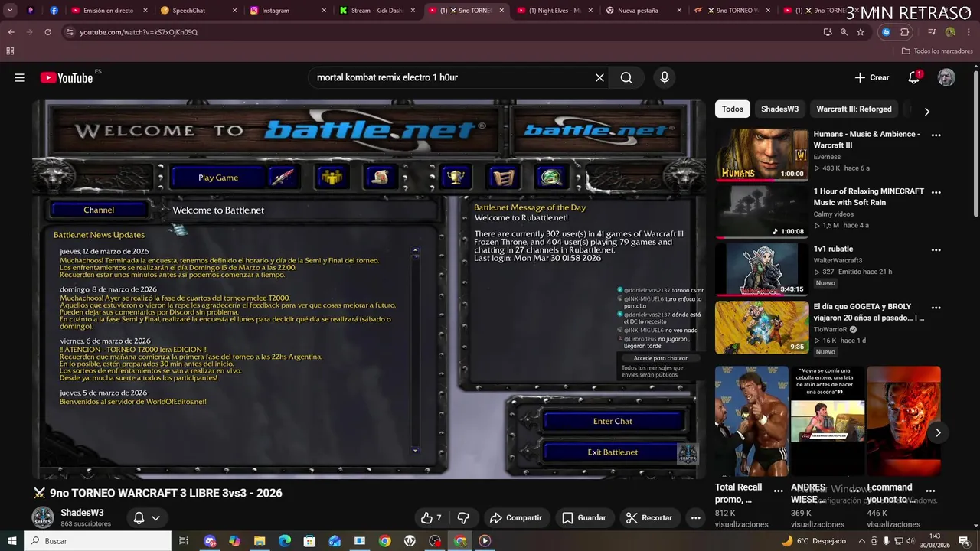Open more actions ellipsis below video

coord(695,518)
